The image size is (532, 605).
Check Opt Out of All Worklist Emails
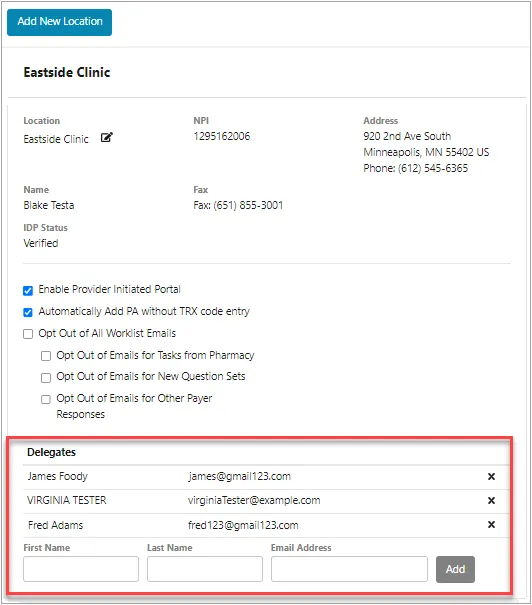28,334
